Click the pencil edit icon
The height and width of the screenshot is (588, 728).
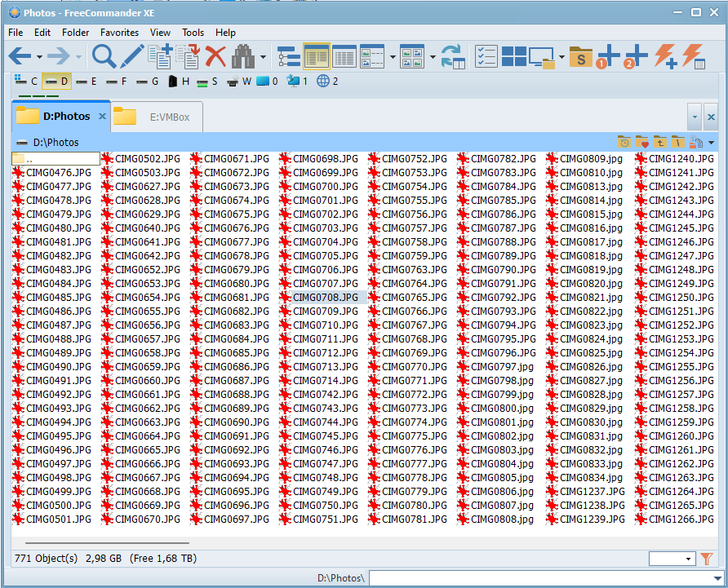[132, 56]
